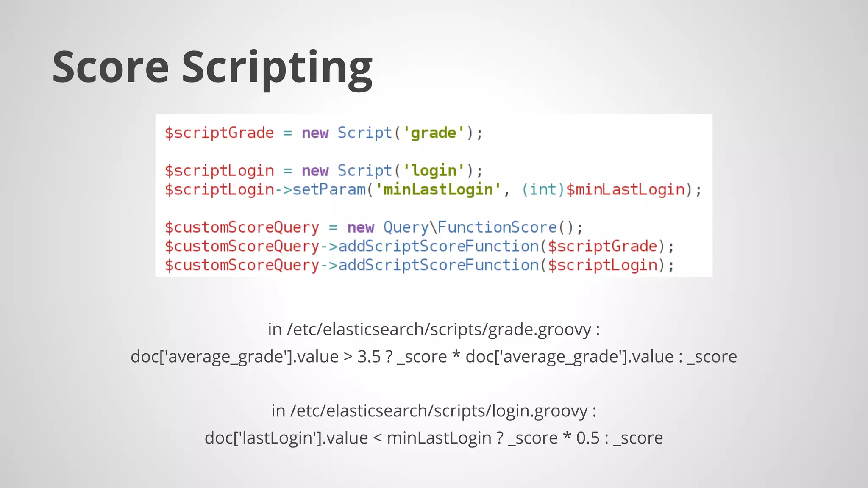Click the addScriptScoreFunction($scriptLogin) code line
868x488 pixels.
click(420, 265)
